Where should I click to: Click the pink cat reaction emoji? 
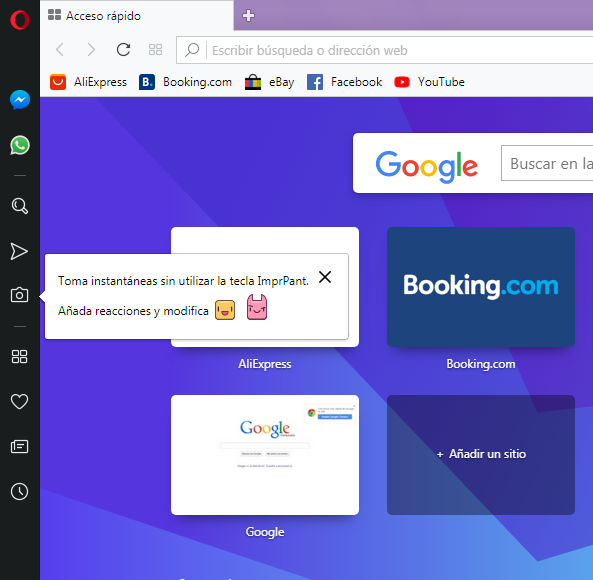257,307
